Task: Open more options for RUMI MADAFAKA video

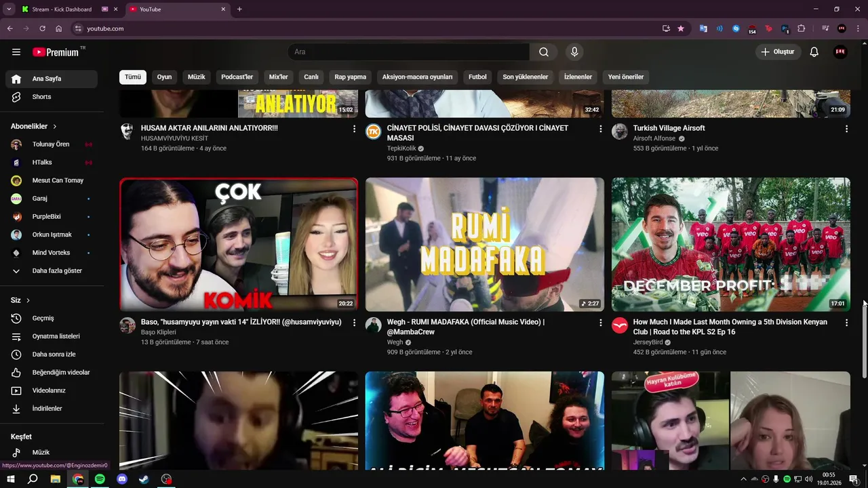Action: 600,323
